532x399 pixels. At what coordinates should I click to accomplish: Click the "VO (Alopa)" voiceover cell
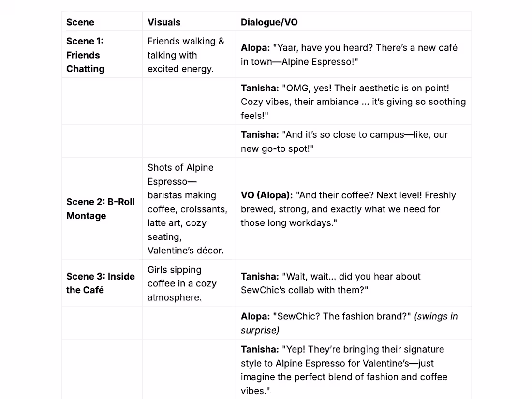pos(348,209)
